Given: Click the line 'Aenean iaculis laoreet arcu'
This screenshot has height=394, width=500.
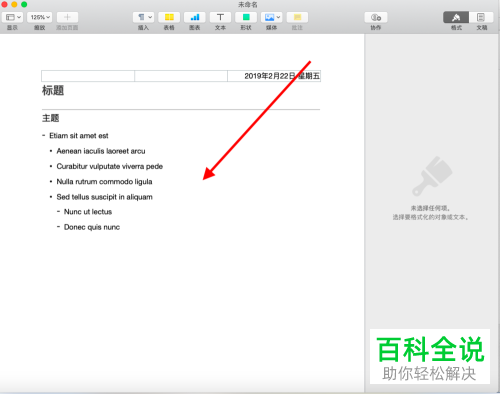Looking at the screenshot, I should click(101, 151).
